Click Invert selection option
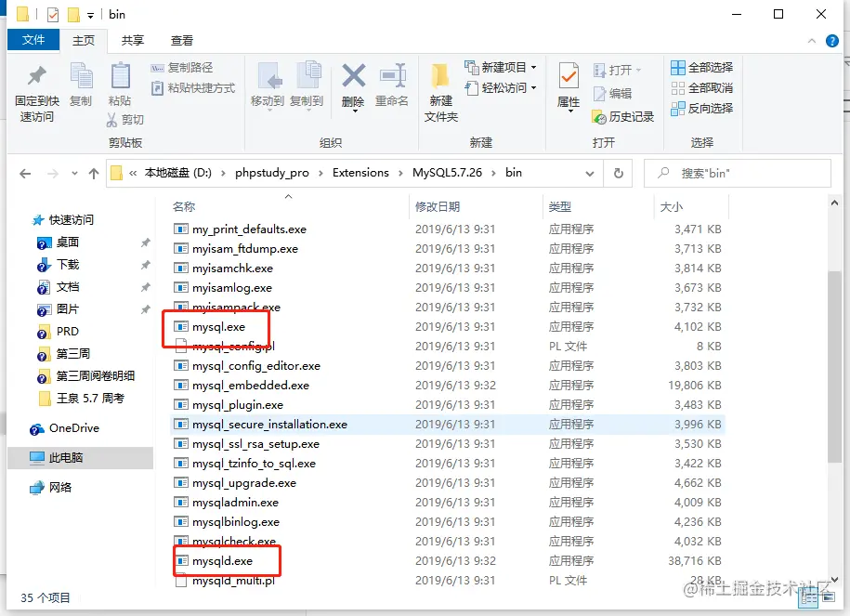Viewport: 850px width, 616px height. 702,109
